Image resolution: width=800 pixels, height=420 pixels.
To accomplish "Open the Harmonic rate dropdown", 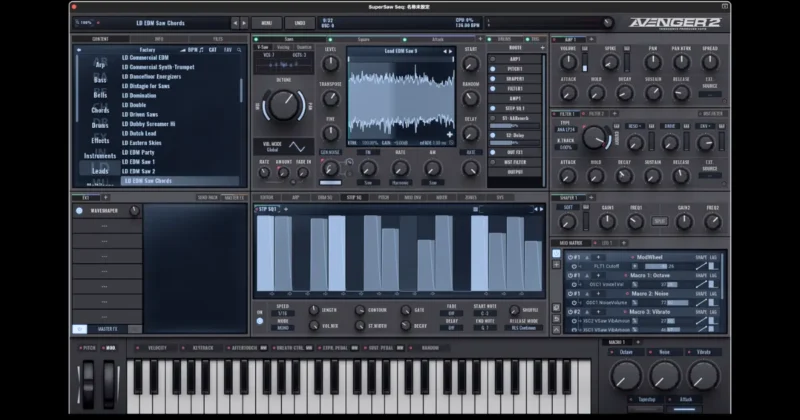I will click(401, 182).
